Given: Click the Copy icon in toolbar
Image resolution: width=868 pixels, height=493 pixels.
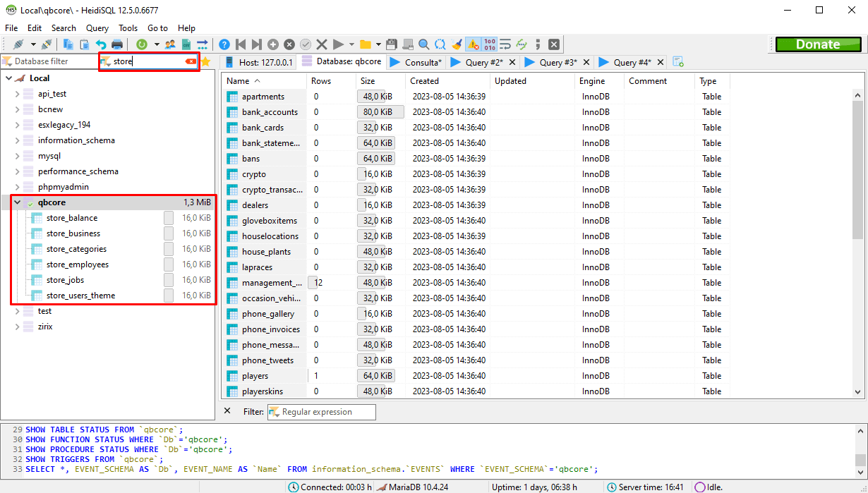Looking at the screenshot, I should tap(68, 44).
